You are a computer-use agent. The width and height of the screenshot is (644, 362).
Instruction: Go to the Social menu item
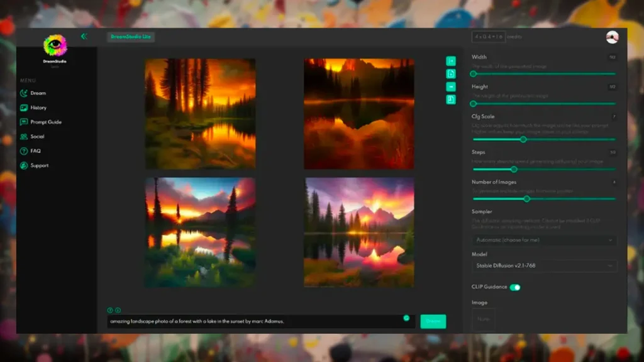click(37, 136)
